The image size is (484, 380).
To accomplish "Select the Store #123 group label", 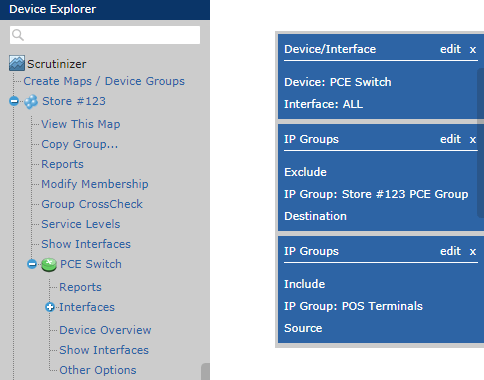I will click(74, 101).
